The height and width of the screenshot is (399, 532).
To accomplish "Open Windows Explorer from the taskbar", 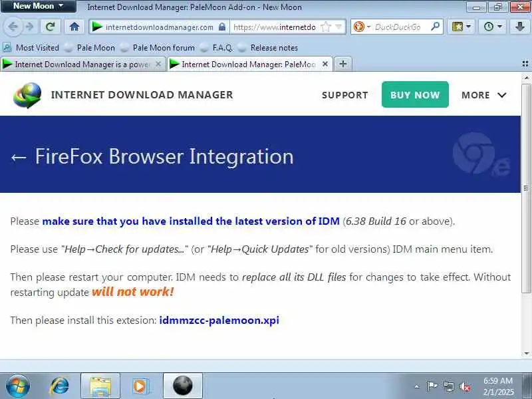I will [x=100, y=386].
